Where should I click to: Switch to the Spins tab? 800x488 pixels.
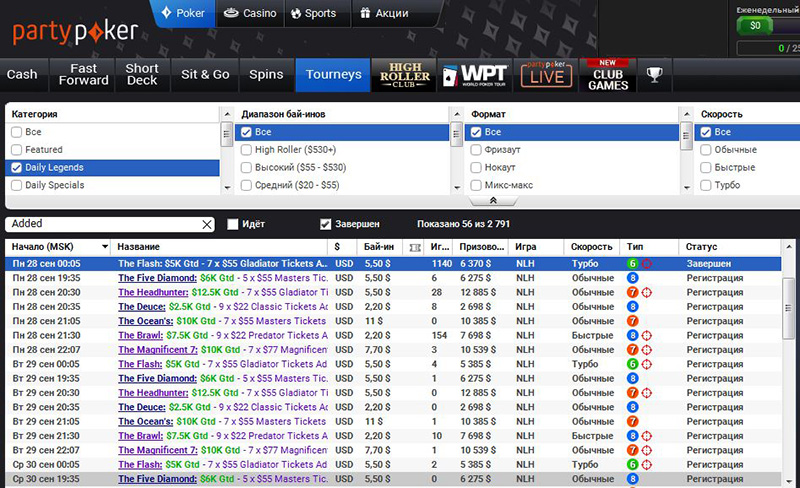266,75
